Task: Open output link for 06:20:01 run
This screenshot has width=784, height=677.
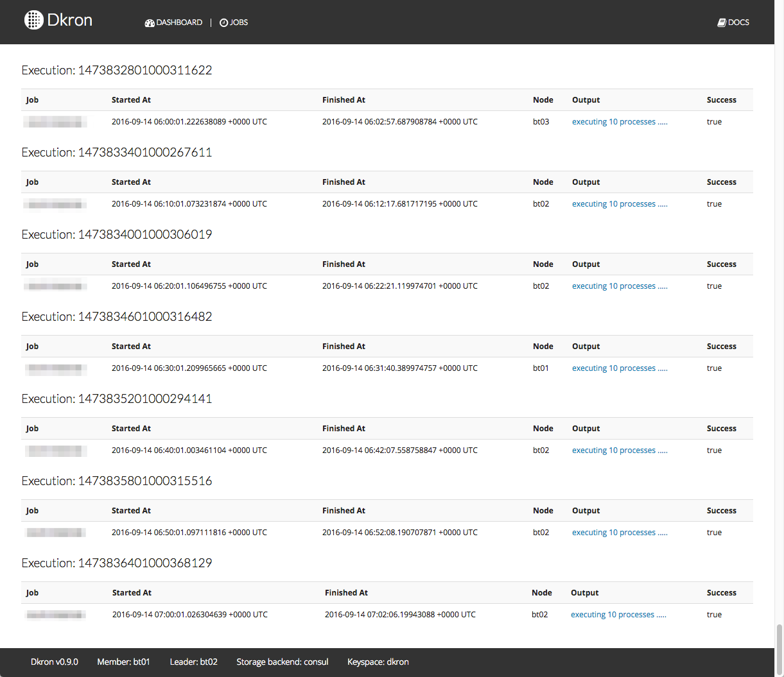Action: (619, 286)
